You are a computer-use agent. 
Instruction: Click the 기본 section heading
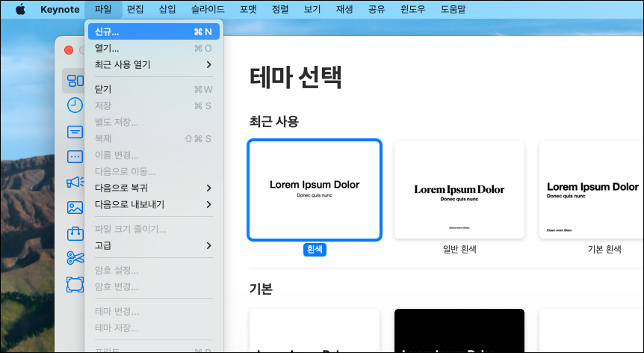(261, 289)
